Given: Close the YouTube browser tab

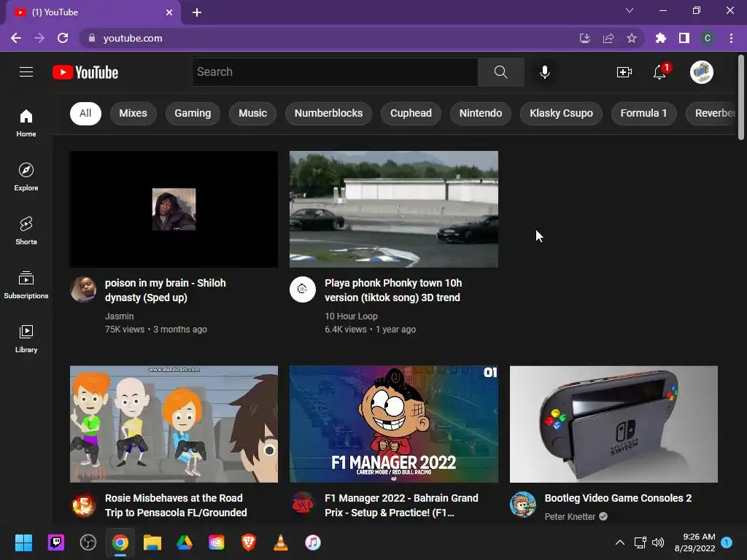Looking at the screenshot, I should [x=169, y=12].
